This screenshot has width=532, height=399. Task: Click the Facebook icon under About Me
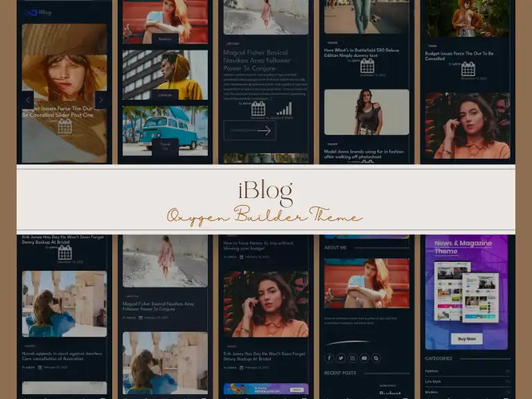[x=329, y=358]
